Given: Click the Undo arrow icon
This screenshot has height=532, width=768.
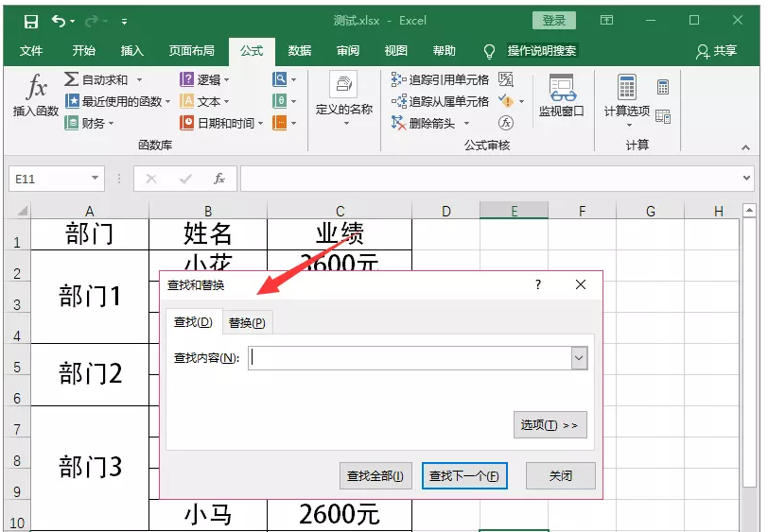Looking at the screenshot, I should pyautogui.click(x=59, y=21).
